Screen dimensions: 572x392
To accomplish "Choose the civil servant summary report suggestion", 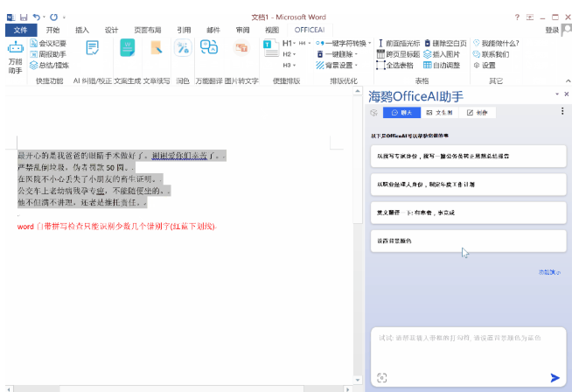I will click(x=469, y=157).
